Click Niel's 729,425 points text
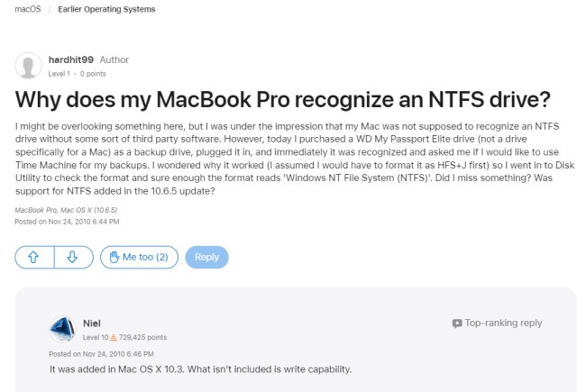Viewport: 586px width, 392px height. click(142, 337)
